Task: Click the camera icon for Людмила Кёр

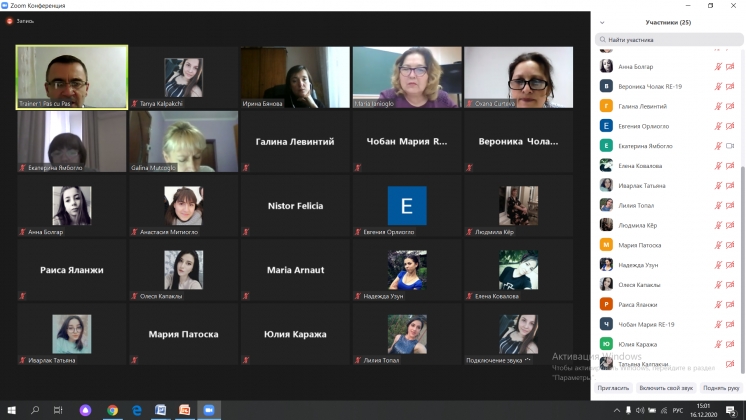Action: pos(730,225)
